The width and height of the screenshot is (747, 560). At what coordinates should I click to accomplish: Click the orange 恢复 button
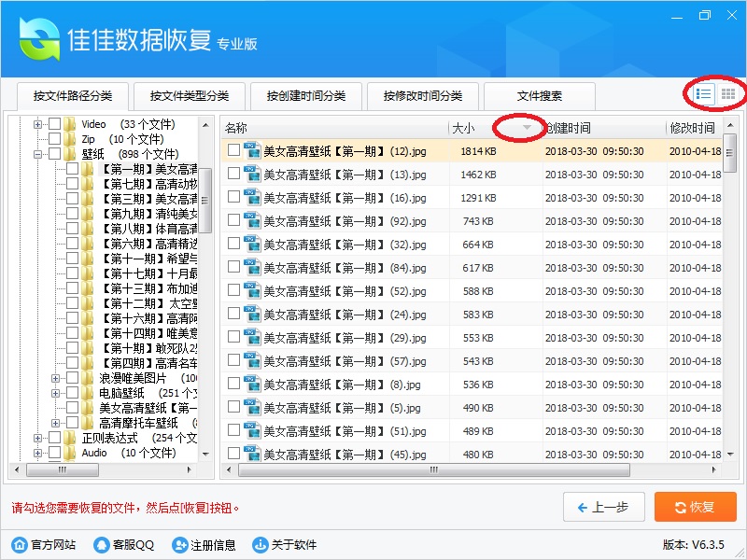pos(696,507)
